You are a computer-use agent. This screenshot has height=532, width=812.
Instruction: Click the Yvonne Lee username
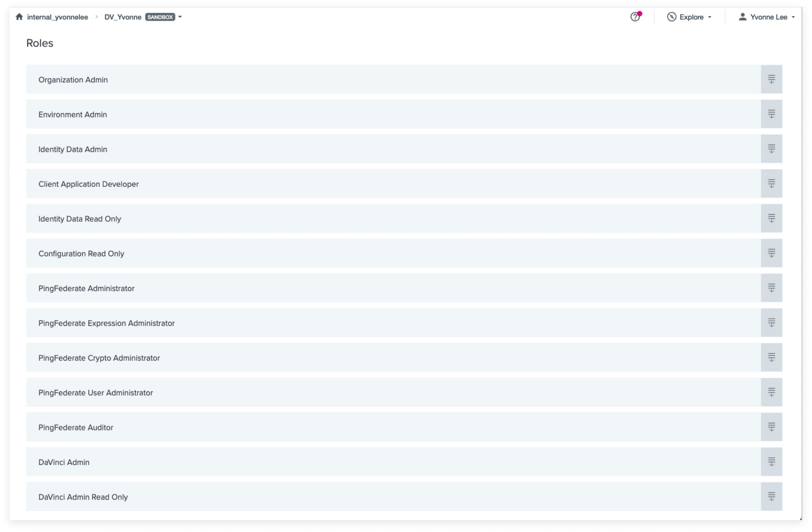click(x=769, y=17)
